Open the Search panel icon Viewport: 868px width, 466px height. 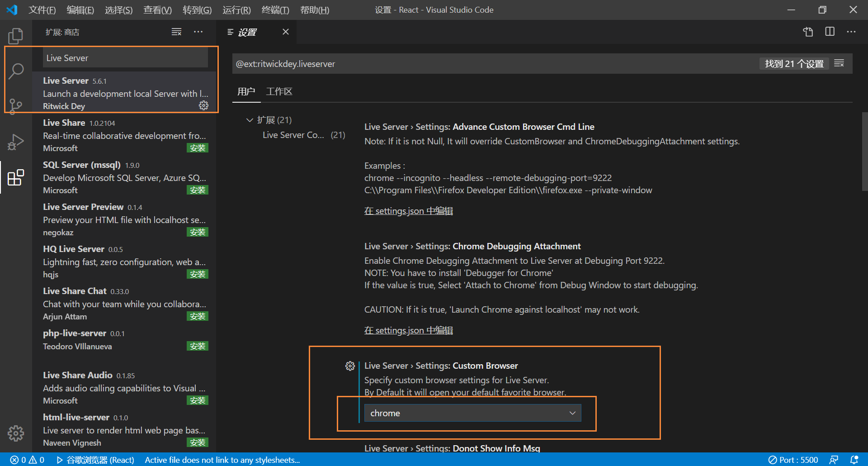[x=16, y=71]
